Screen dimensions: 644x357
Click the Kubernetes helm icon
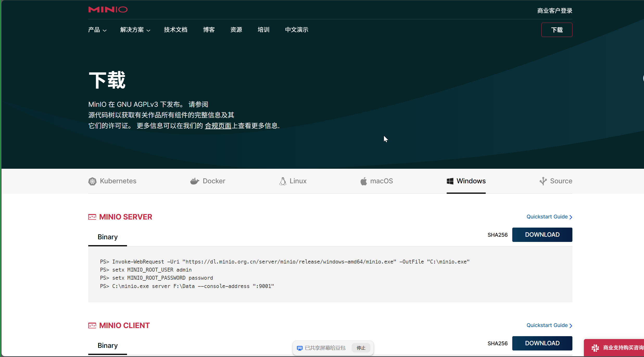[92, 181]
